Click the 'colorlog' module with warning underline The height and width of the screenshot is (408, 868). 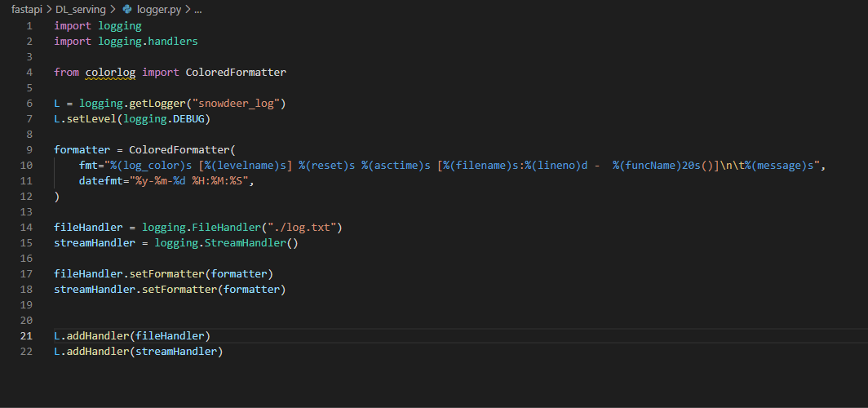110,72
